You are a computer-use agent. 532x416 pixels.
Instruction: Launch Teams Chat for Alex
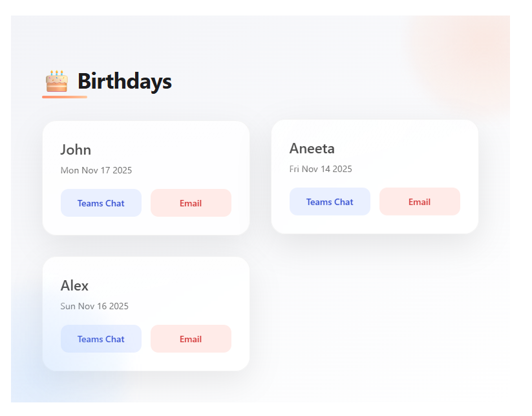click(101, 339)
